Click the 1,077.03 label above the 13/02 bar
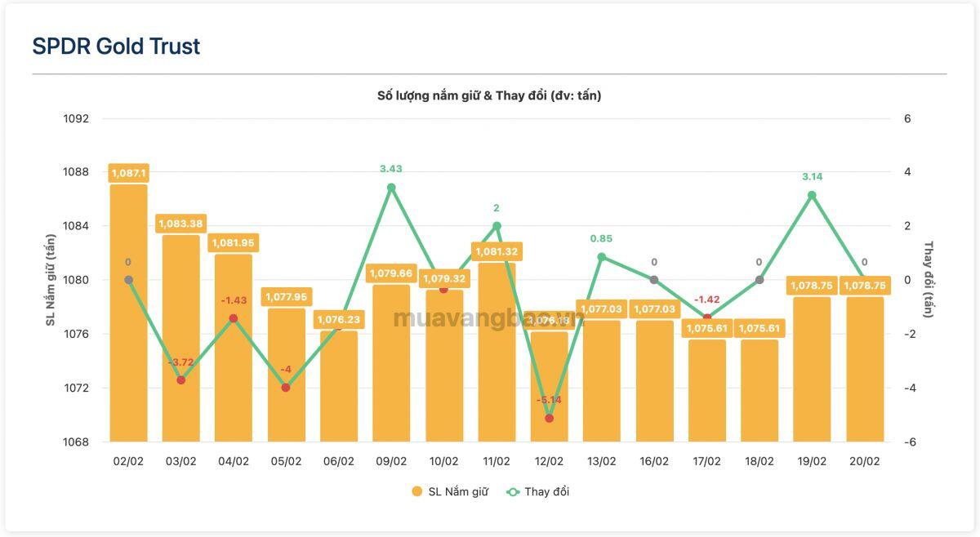This screenshot has width=980, height=537. coord(601,308)
